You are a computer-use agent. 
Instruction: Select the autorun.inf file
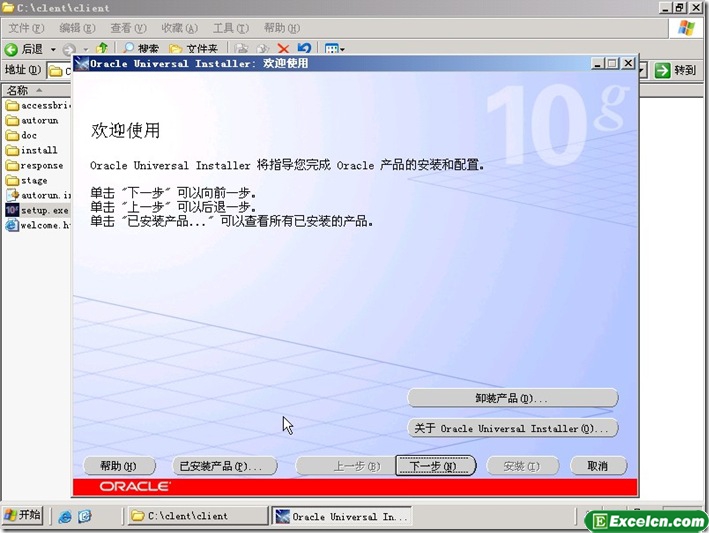pos(38,195)
